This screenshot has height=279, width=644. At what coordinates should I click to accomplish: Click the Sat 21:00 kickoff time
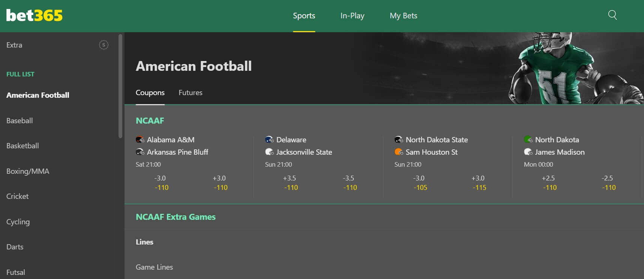[148, 164]
